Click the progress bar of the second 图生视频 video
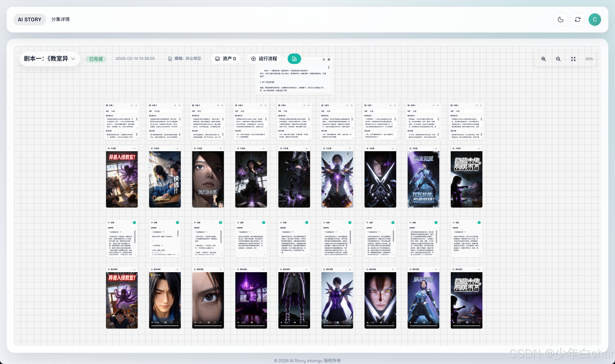This screenshot has width=615, height=364. [x=165, y=326]
